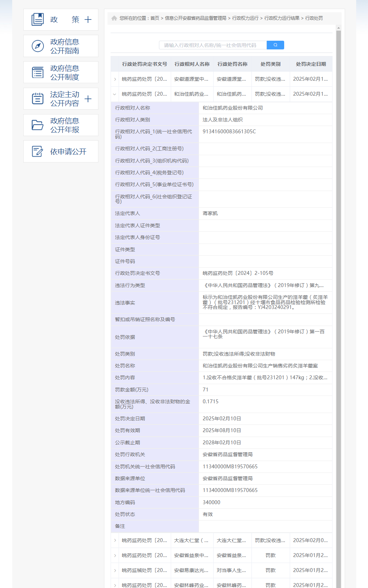This screenshot has width=368, height=588.
Task: Click the 处罚决定日期 column header
Action: point(311,64)
